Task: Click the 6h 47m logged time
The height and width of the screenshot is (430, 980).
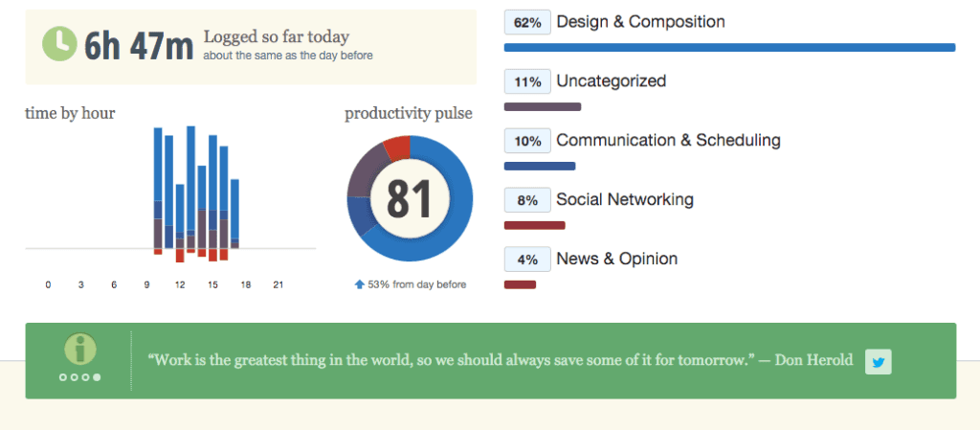Action: pyautogui.click(x=139, y=45)
